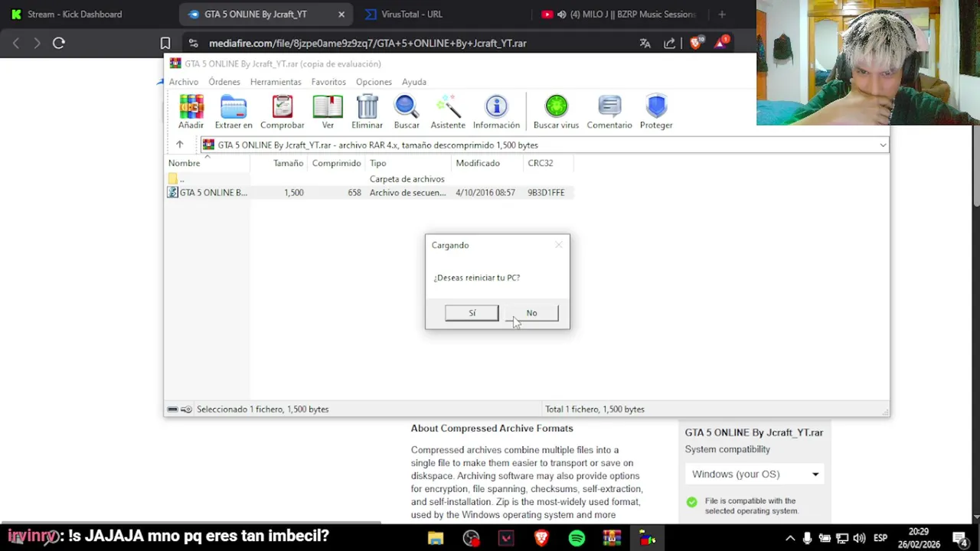Go up one folder with the arrow
Viewport: 980px width, 551px height.
(180, 145)
